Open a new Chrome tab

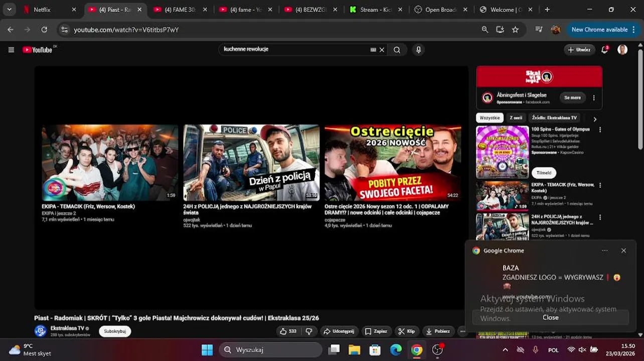547,10
